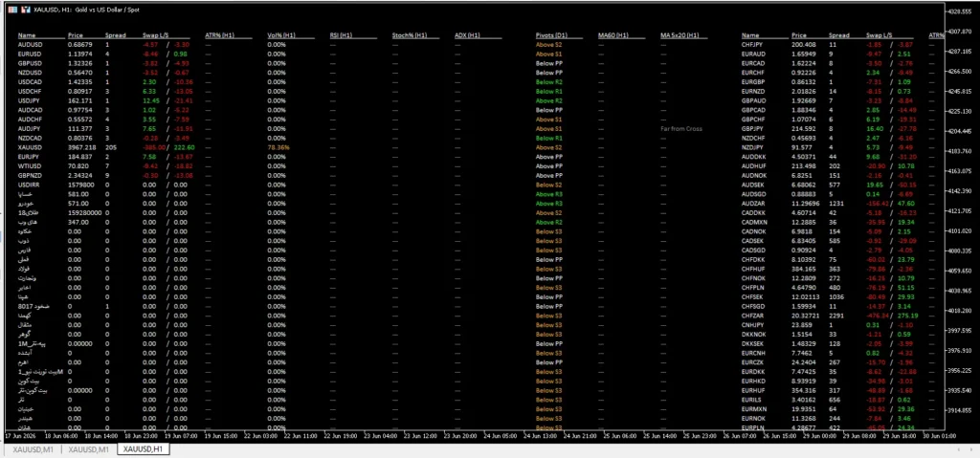Click the right tab-scroll arrow at bottom right
This screenshot has height=458, width=980.
click(971, 449)
